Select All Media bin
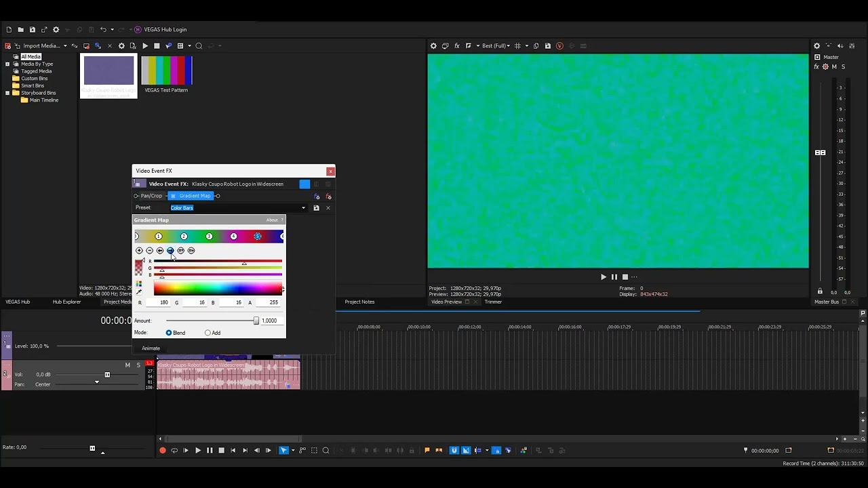The height and width of the screenshot is (488, 868). click(x=31, y=57)
